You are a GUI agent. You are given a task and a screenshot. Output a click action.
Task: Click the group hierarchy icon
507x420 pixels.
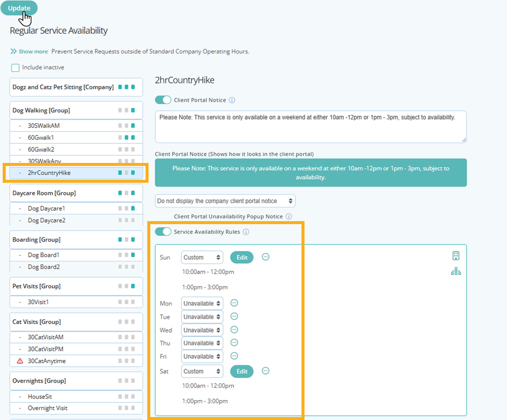456,271
